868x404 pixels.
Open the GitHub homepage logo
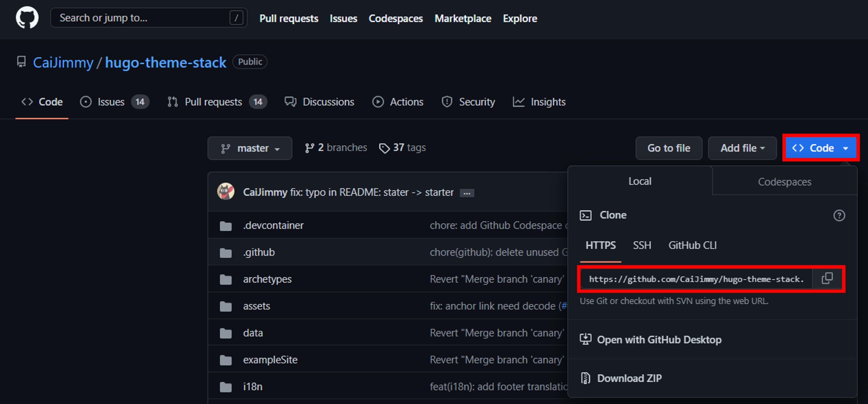[27, 18]
